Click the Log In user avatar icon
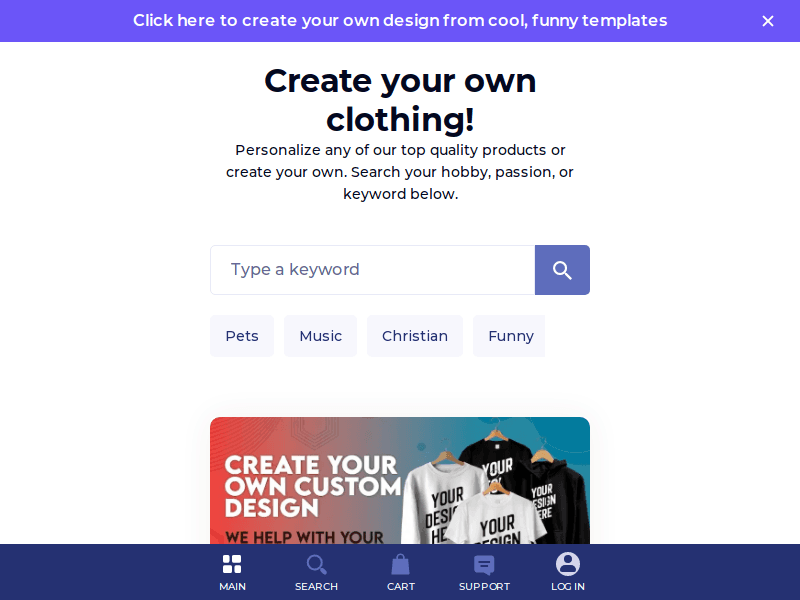The width and height of the screenshot is (800, 600). pos(568,564)
